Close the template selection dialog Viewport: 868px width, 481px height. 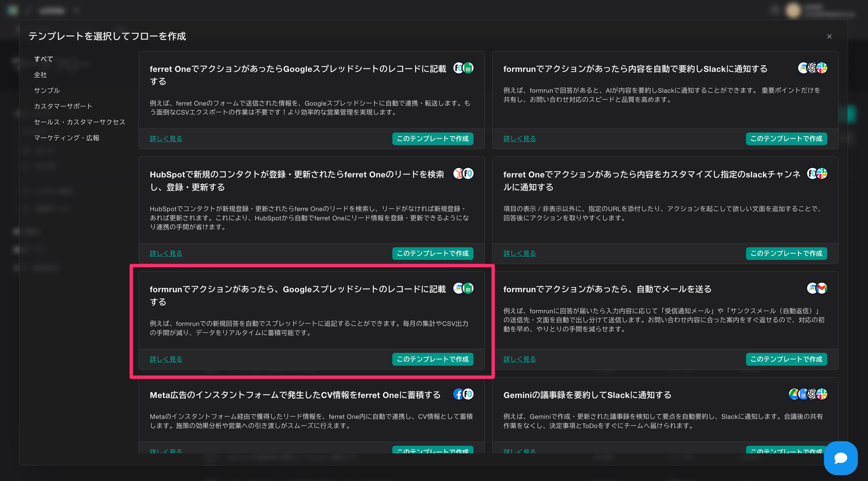[x=829, y=36]
